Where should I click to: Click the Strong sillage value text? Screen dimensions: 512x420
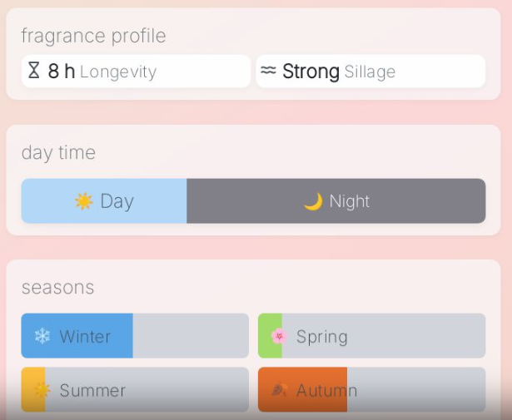coord(311,72)
